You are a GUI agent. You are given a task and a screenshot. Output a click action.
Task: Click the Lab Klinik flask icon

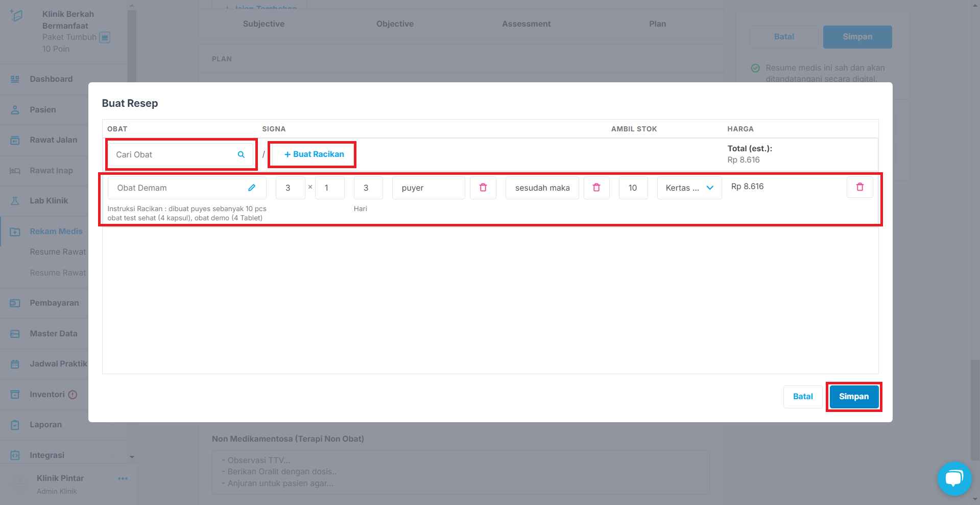coord(15,201)
